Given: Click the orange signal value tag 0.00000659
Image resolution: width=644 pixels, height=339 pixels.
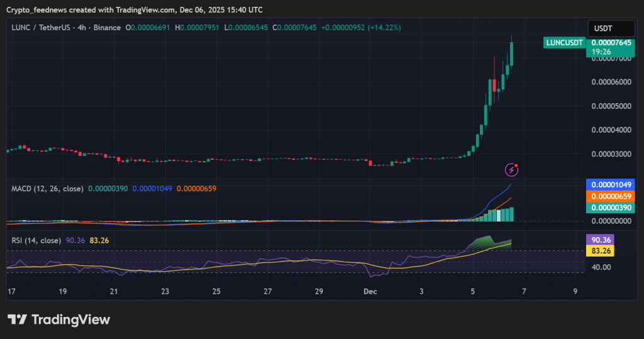Looking at the screenshot, I should pos(608,197).
